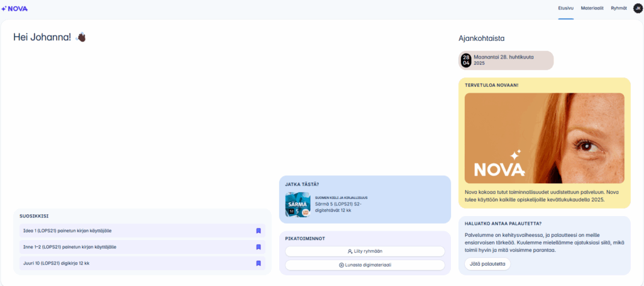644x286 pixels.
Task: Click the Jätä palautetta button
Action: pyautogui.click(x=487, y=264)
